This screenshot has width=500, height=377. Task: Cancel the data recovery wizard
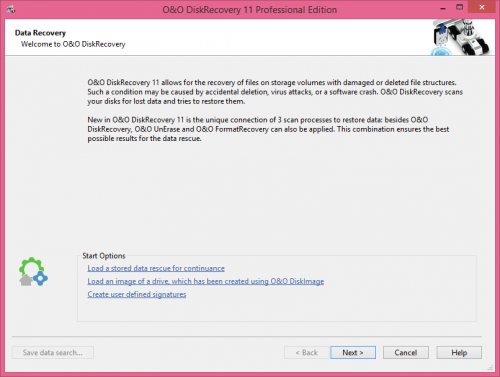click(406, 352)
